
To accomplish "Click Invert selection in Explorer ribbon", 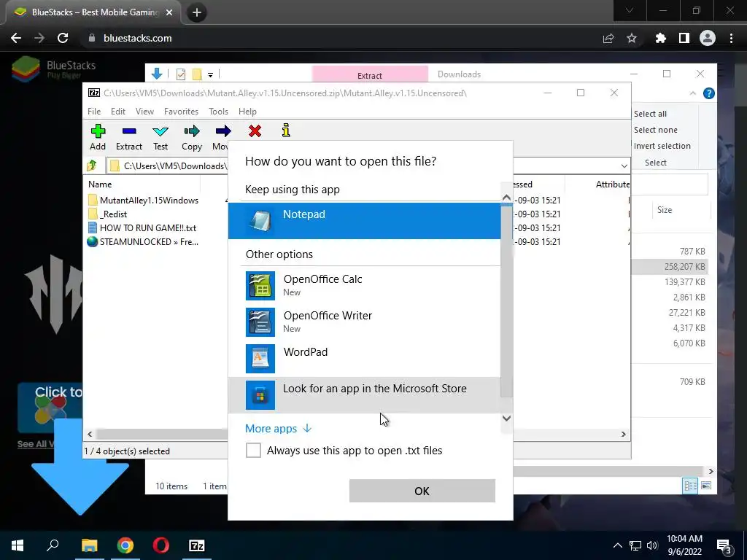I will pyautogui.click(x=662, y=146).
